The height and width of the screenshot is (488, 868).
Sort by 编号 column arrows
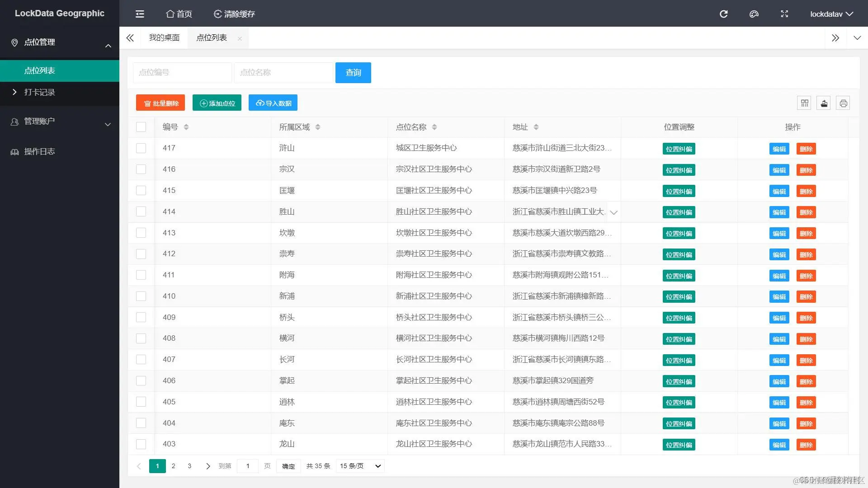point(186,127)
